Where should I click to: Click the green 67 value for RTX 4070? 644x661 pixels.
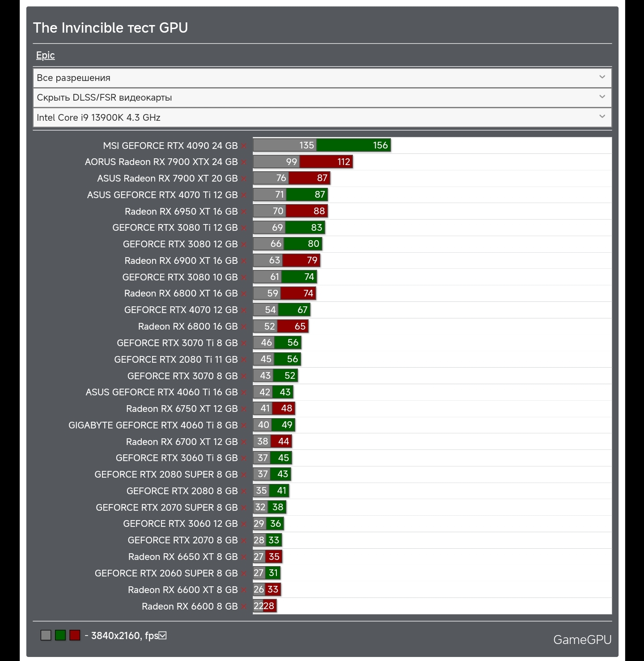(x=303, y=310)
